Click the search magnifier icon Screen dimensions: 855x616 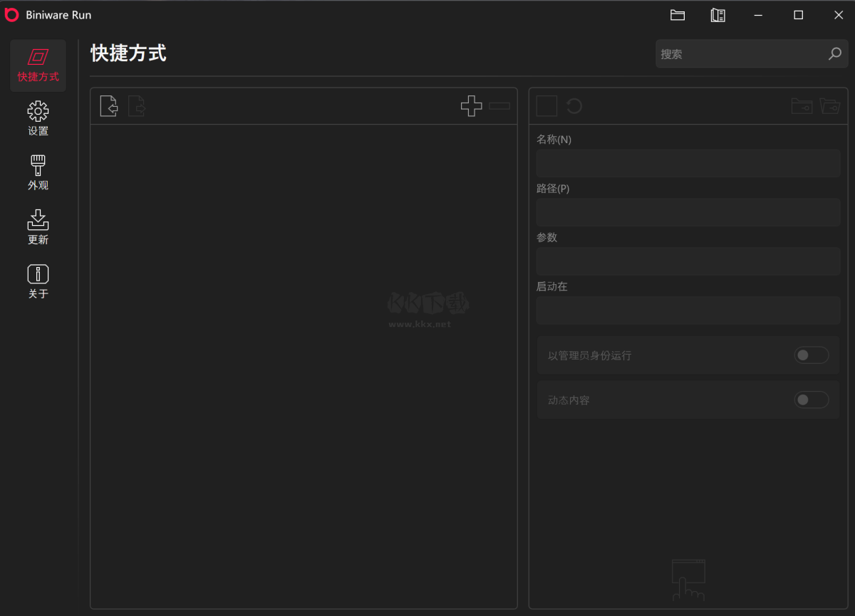834,54
